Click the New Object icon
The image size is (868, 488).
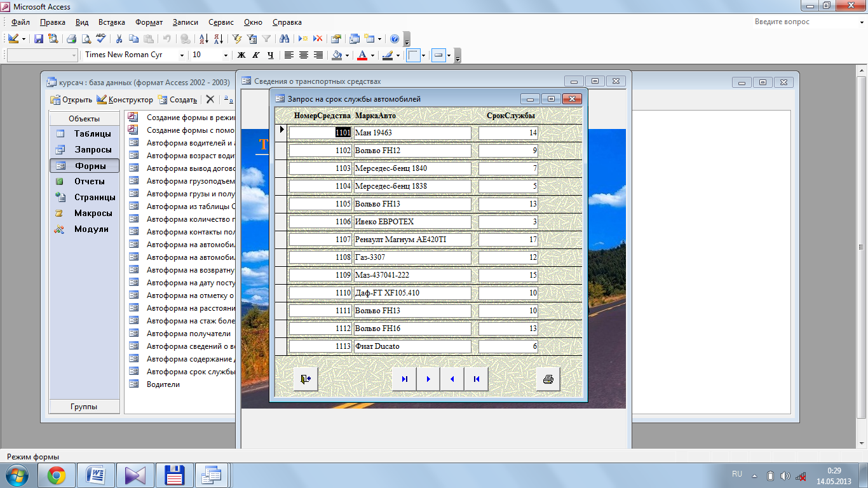click(x=369, y=39)
